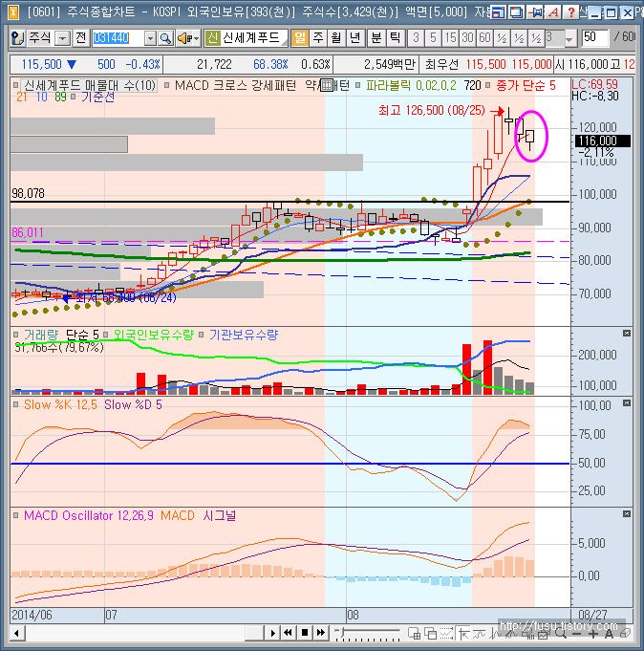
Task: Click the rewind button in playback controls
Action: 288,633
